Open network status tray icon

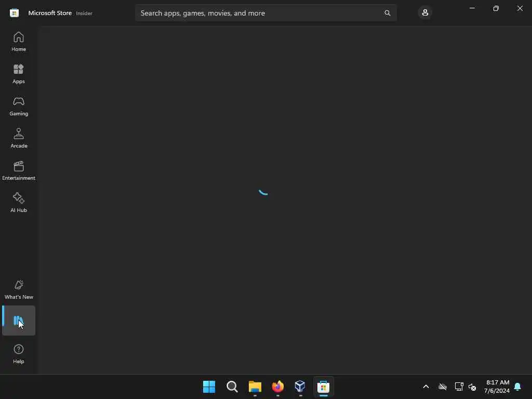pos(459,387)
